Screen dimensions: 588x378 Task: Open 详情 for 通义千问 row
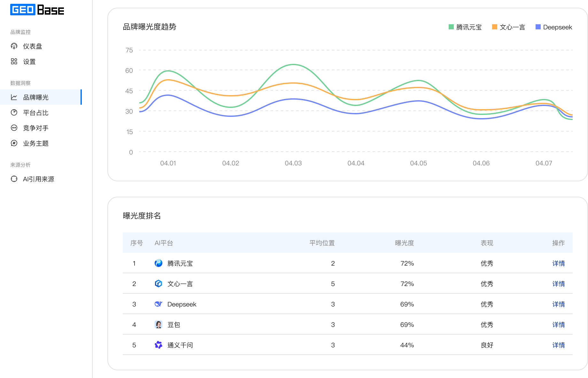coord(559,345)
